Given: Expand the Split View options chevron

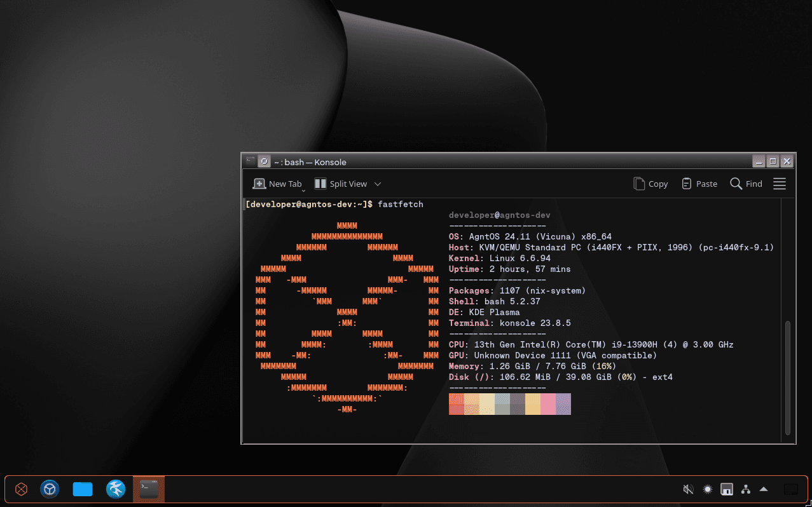Looking at the screenshot, I should coord(378,184).
